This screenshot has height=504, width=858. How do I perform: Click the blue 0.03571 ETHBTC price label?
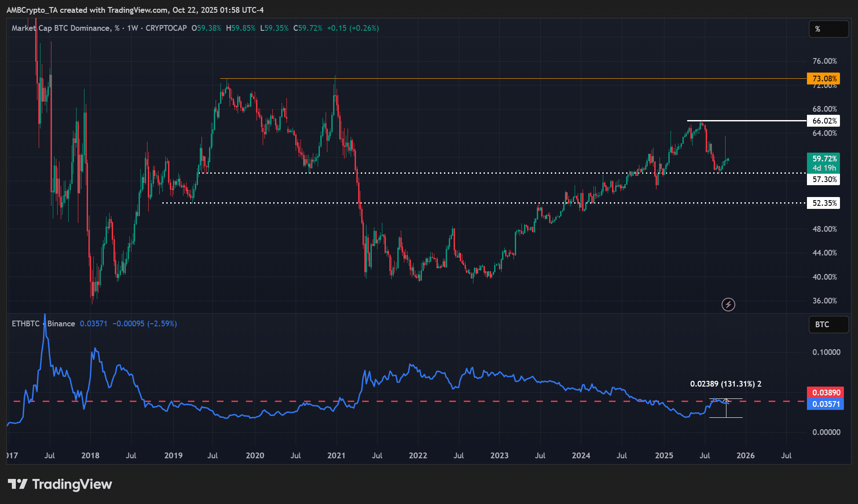click(x=825, y=404)
